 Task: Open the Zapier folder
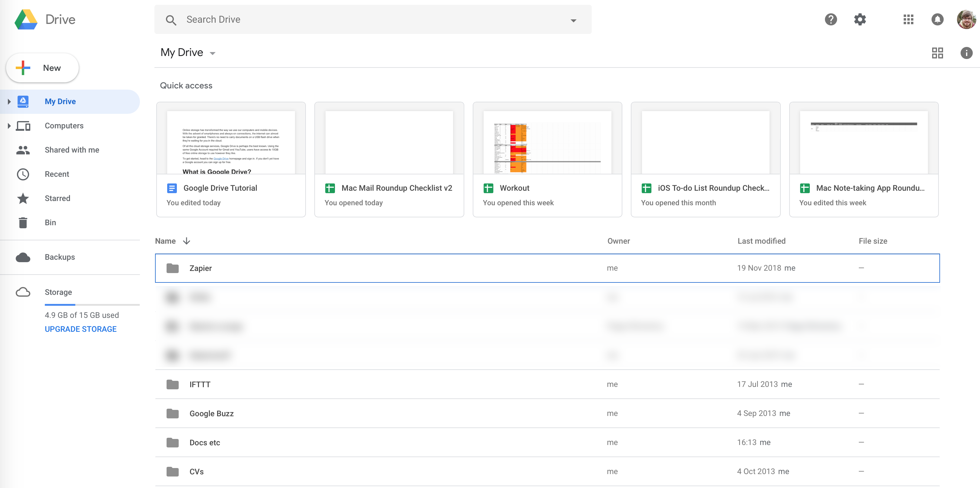[x=200, y=267]
